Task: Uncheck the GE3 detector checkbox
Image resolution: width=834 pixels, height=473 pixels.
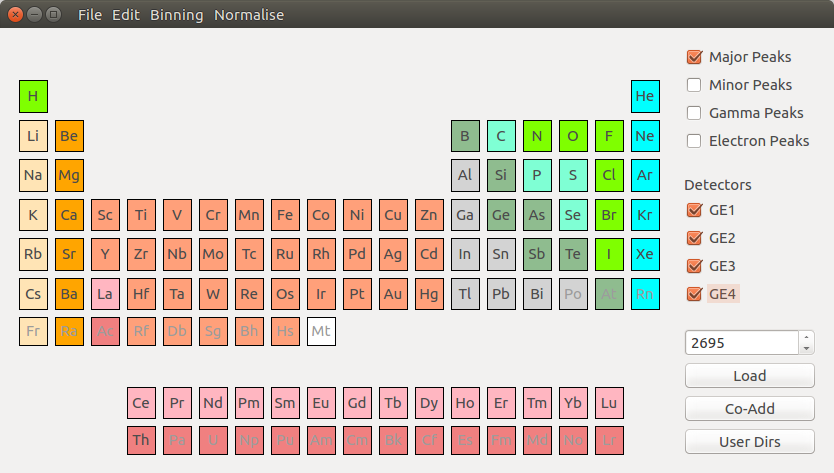Action: (x=694, y=266)
